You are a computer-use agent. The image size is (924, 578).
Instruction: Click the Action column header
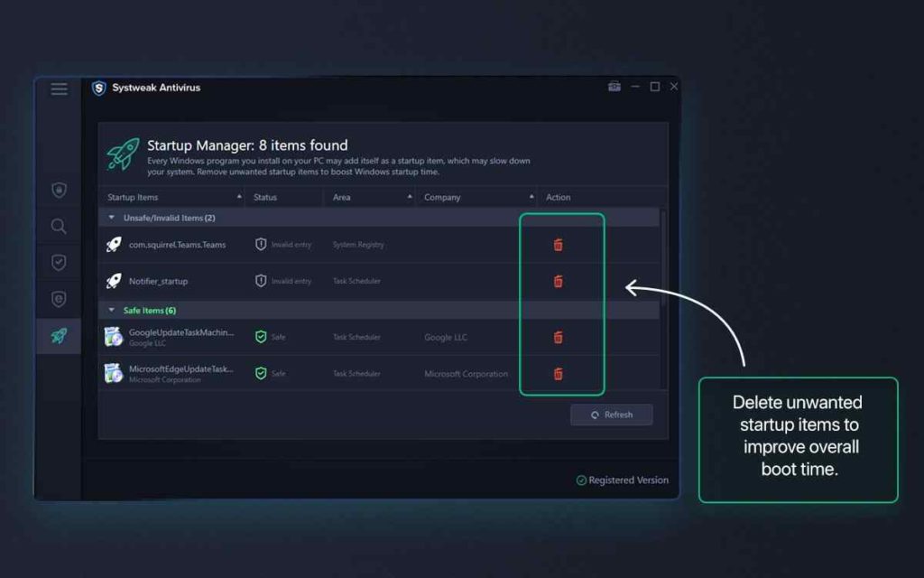pyautogui.click(x=558, y=197)
